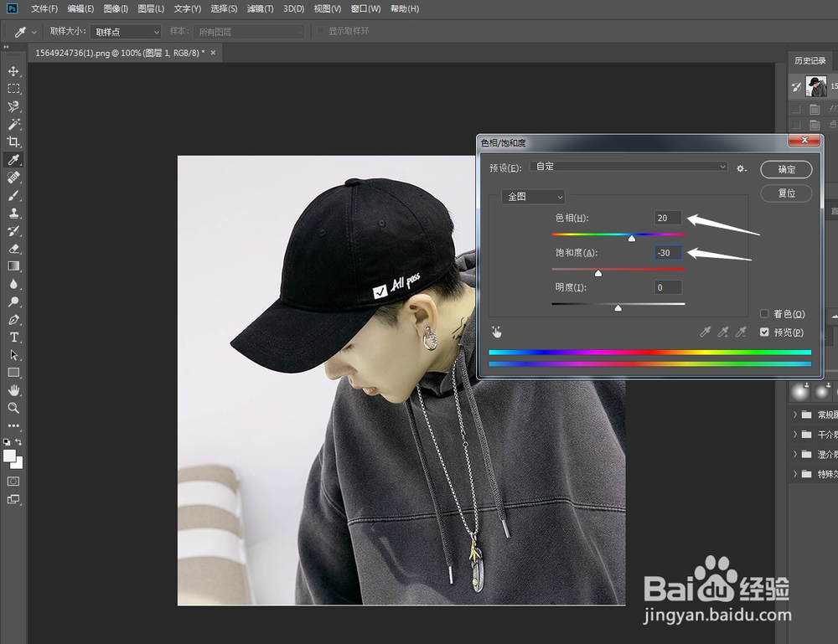The height and width of the screenshot is (644, 838).
Task: Close the 1564924736(1).png document tab
Action: (x=213, y=52)
